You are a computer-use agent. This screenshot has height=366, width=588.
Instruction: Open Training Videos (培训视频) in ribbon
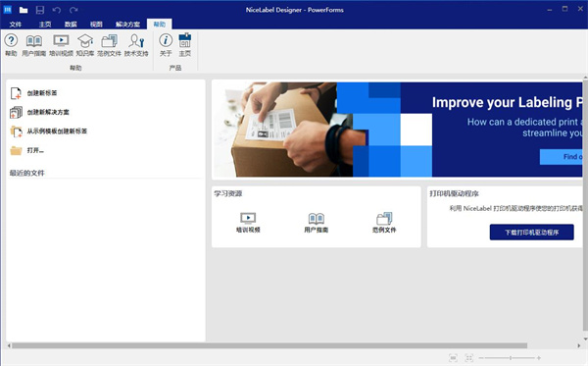(x=61, y=45)
